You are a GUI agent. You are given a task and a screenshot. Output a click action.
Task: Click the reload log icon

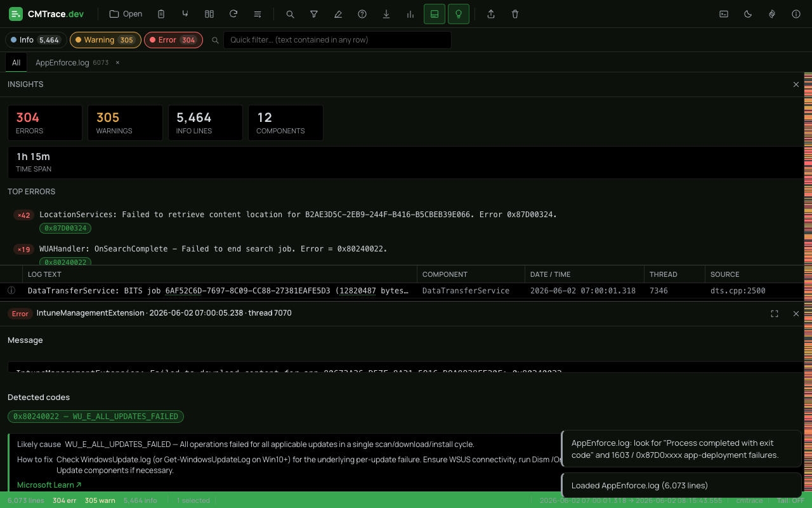(x=233, y=14)
